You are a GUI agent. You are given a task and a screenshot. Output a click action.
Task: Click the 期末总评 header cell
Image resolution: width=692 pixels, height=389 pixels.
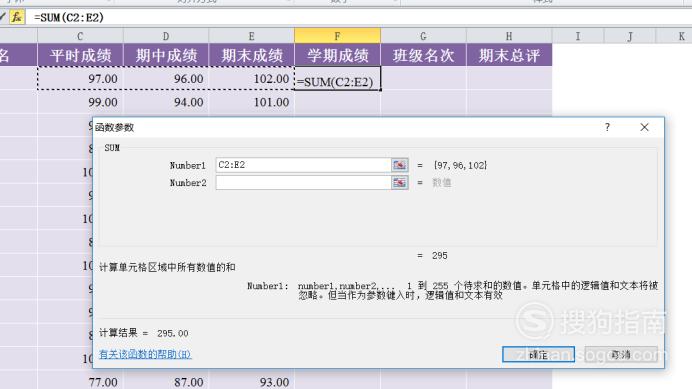click(509, 55)
